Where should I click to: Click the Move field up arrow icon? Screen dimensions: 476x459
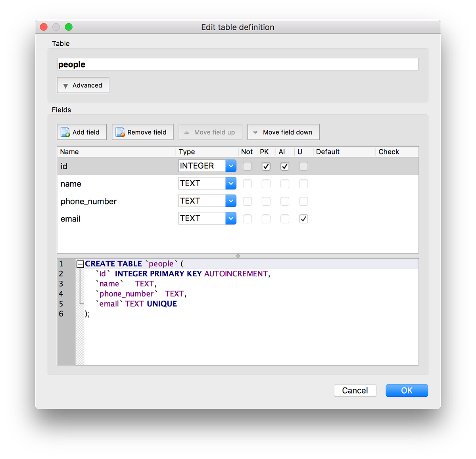(186, 132)
